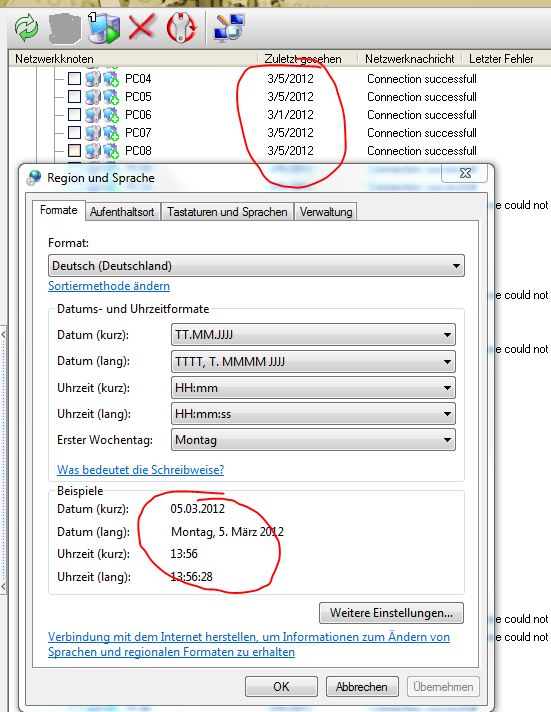Open Was bedeutet die Schreibweise link
551x712 pixels.
point(140,470)
